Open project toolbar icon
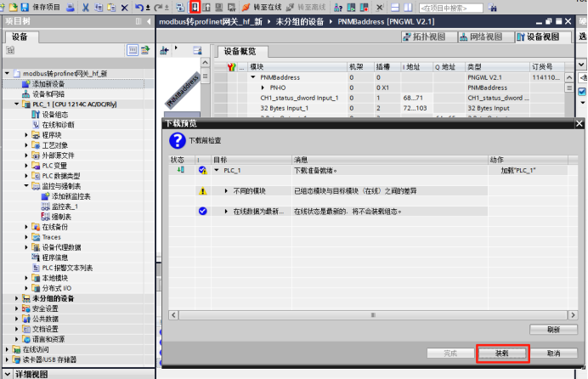Image resolution: width=588 pixels, height=379 pixels. 13,7
